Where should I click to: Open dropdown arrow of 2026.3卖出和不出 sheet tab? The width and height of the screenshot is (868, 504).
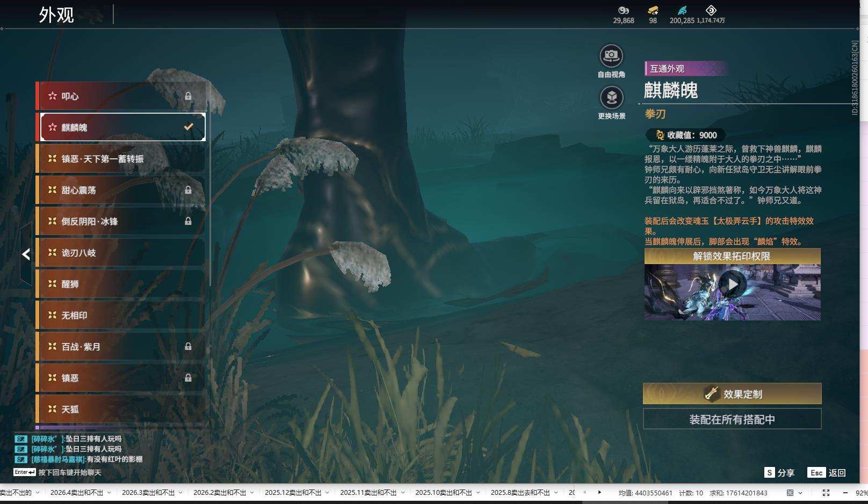(180, 493)
